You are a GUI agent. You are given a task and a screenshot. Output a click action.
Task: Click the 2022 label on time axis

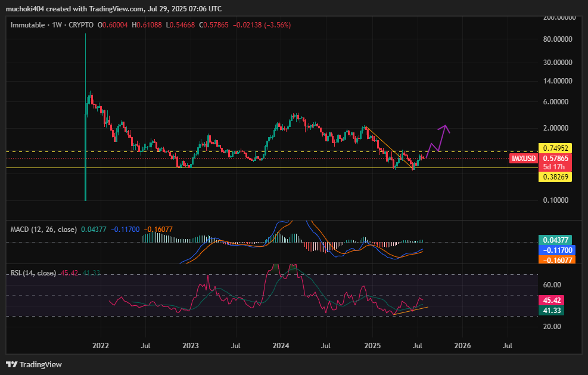[101, 346]
